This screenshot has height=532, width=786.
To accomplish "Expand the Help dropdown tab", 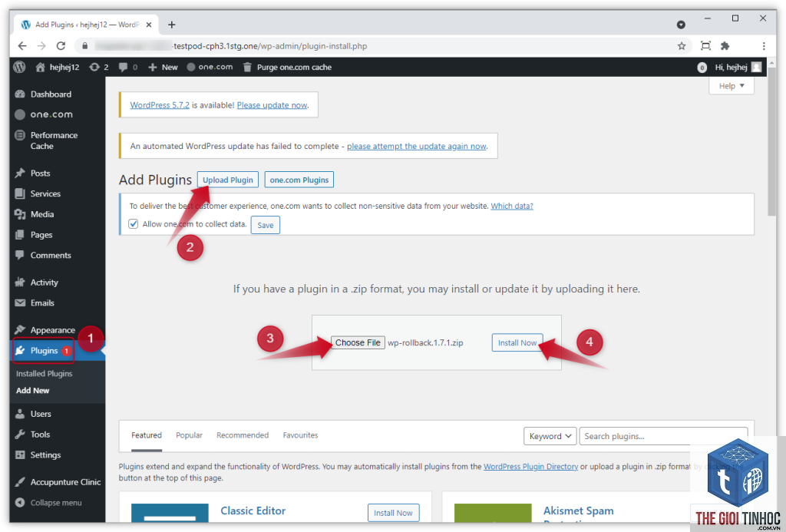I will [732, 86].
